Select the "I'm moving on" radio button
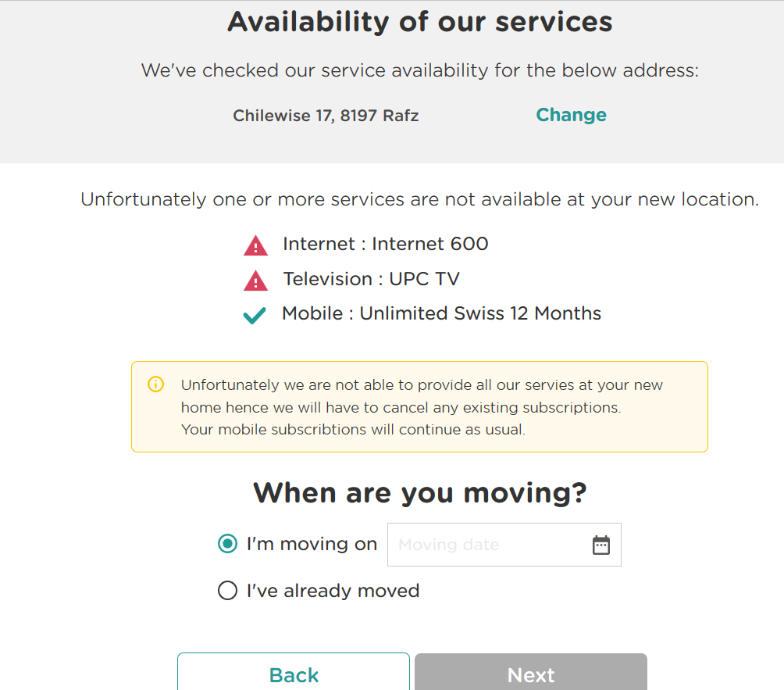The width and height of the screenshot is (784, 690). click(227, 544)
